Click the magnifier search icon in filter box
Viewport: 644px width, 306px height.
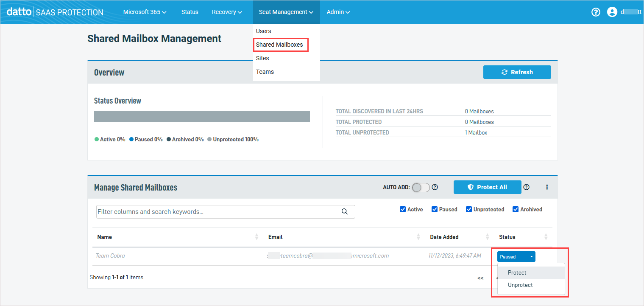[x=345, y=212]
